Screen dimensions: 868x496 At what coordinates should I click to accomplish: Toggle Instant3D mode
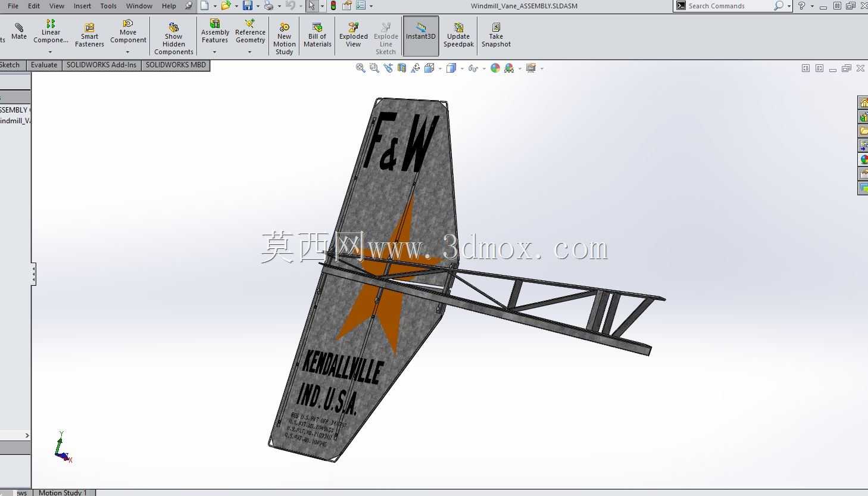click(421, 36)
